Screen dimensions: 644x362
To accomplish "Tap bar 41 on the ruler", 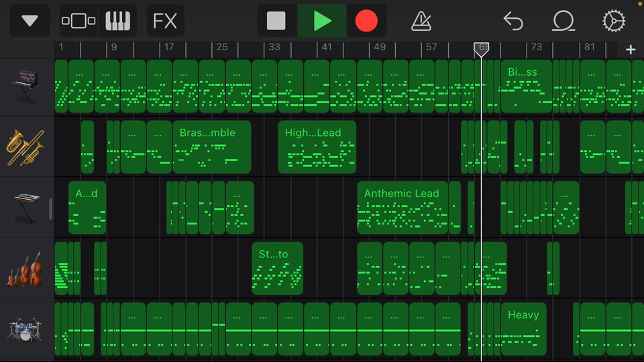I will point(327,47).
